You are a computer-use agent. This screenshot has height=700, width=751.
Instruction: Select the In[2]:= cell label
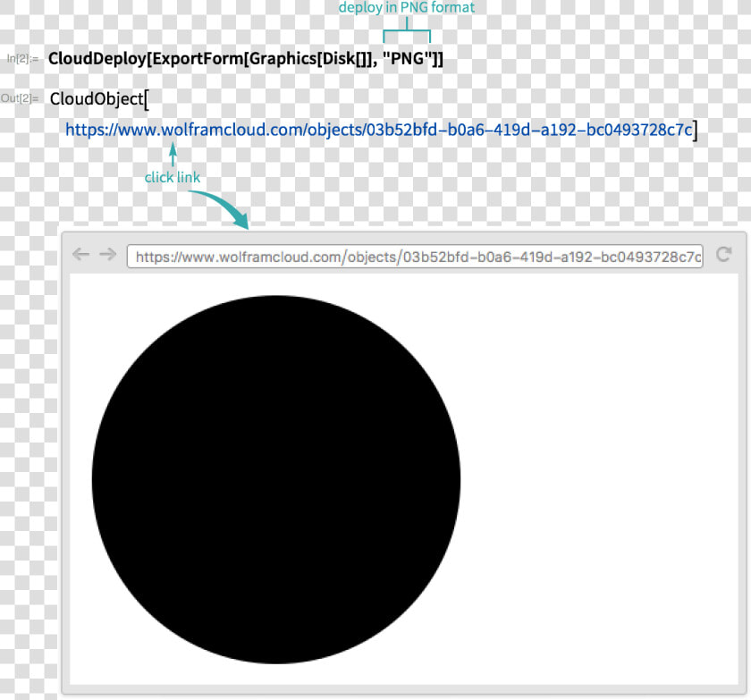pos(22,59)
